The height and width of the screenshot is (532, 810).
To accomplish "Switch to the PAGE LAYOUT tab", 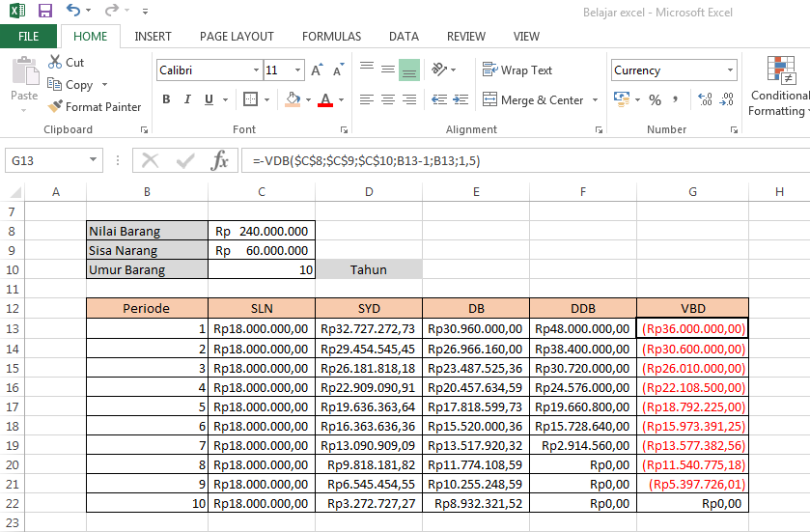I will click(x=237, y=36).
